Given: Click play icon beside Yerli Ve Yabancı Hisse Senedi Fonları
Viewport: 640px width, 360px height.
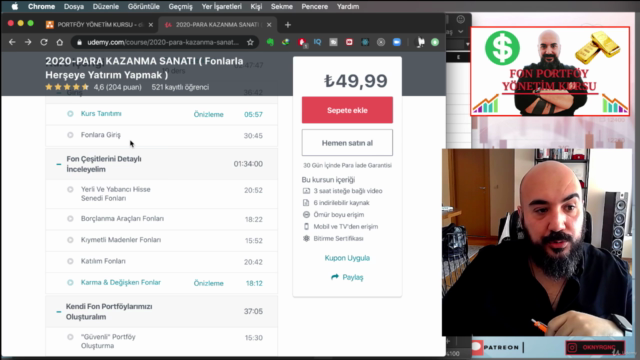Looking at the screenshot, I should (x=70, y=190).
